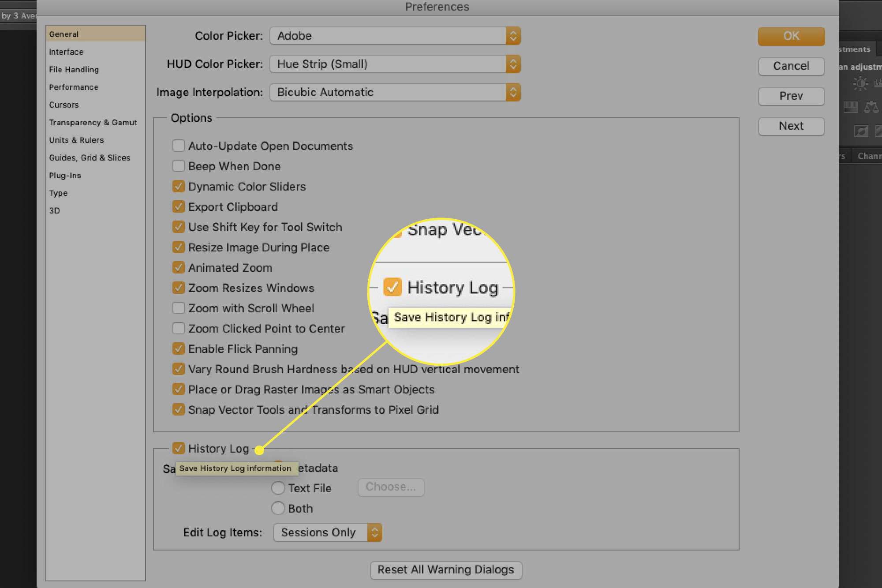Click the Options group label
This screenshot has height=588, width=882.
click(191, 118)
